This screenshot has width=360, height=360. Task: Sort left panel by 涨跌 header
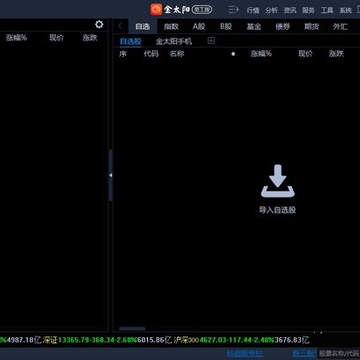point(90,38)
